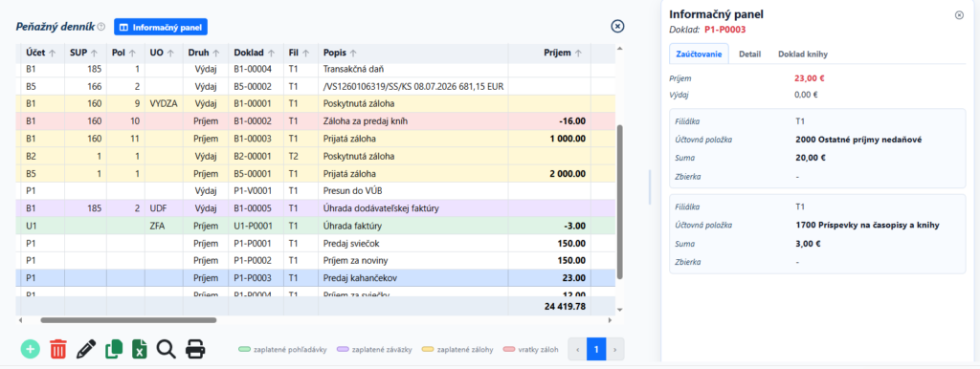Select the row Úhrada faktúry
The image size is (980, 369).
(316, 226)
